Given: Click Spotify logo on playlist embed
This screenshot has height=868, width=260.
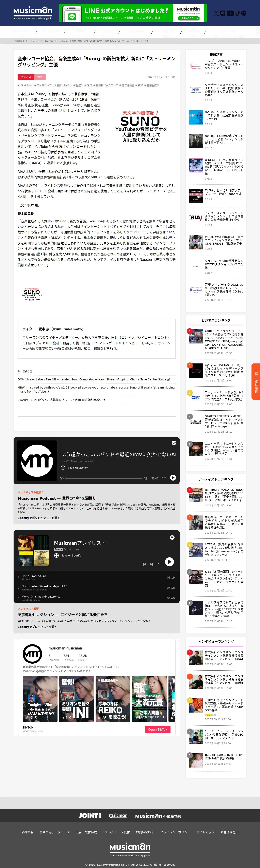Looking at the screenshot, I should tap(172, 537).
